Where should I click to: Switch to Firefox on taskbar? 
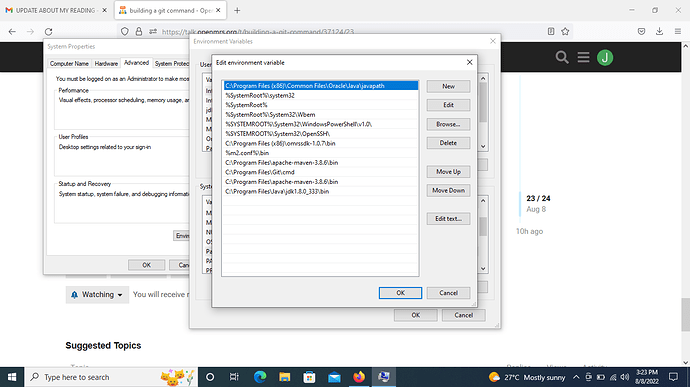(359, 377)
